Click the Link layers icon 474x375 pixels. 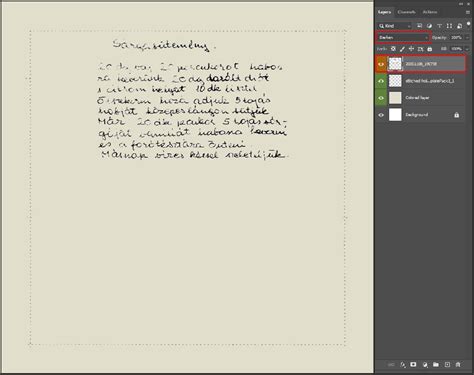click(391, 365)
